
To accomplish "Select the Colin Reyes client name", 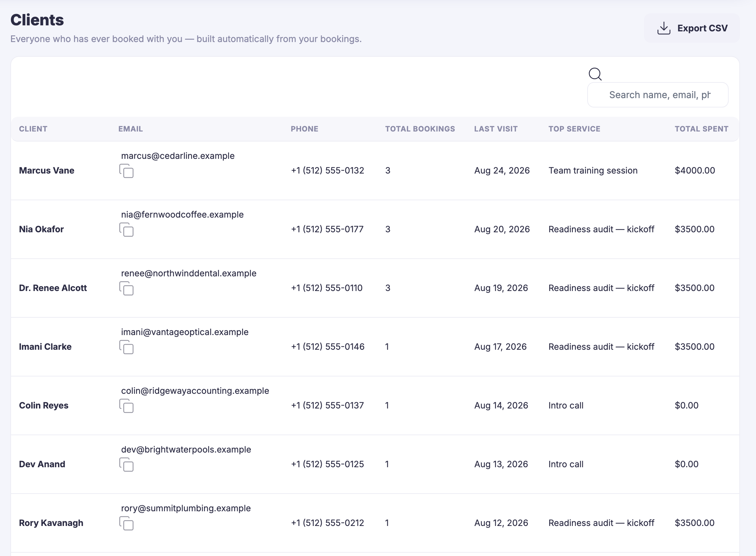I will coord(44,405).
